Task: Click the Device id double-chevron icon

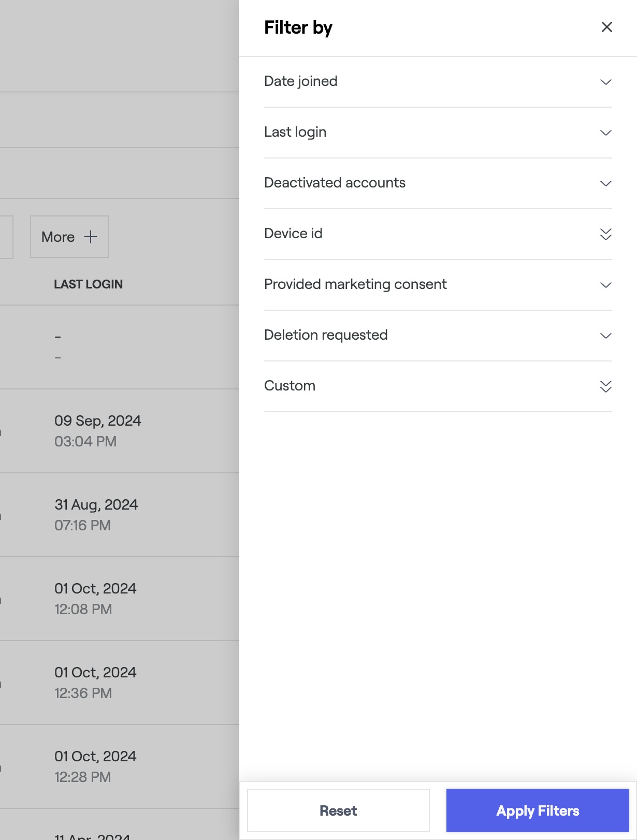Action: click(605, 234)
